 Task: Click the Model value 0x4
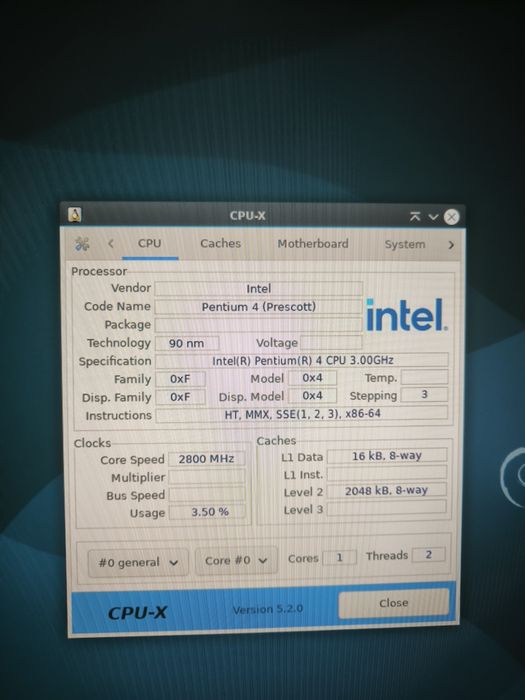(312, 378)
